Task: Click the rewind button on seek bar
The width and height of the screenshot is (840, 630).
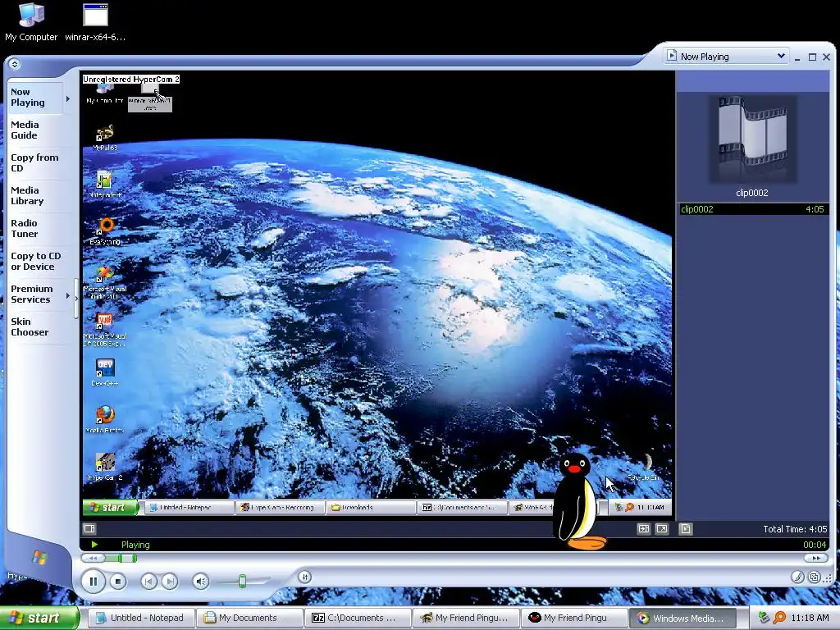Action: (93, 558)
